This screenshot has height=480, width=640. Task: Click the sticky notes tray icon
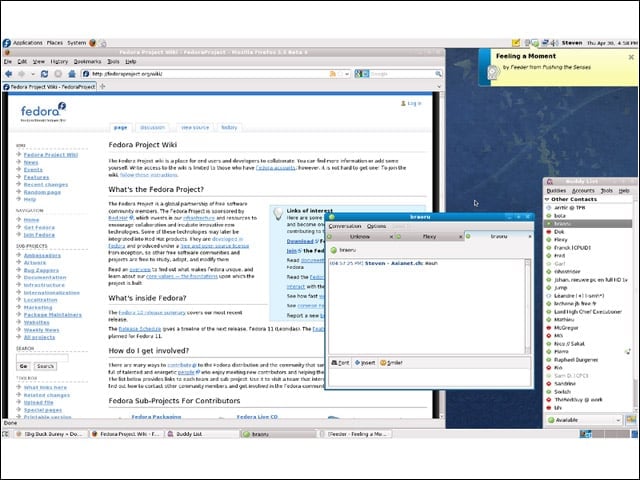516,43
